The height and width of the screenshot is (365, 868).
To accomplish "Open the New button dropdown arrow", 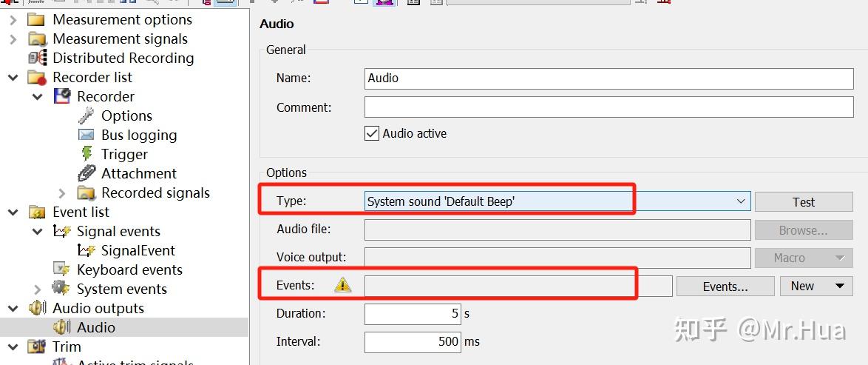I will click(839, 287).
